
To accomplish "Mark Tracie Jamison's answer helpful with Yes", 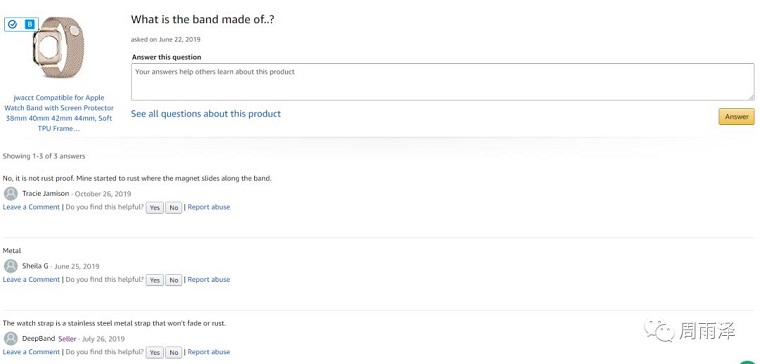I will (155, 207).
